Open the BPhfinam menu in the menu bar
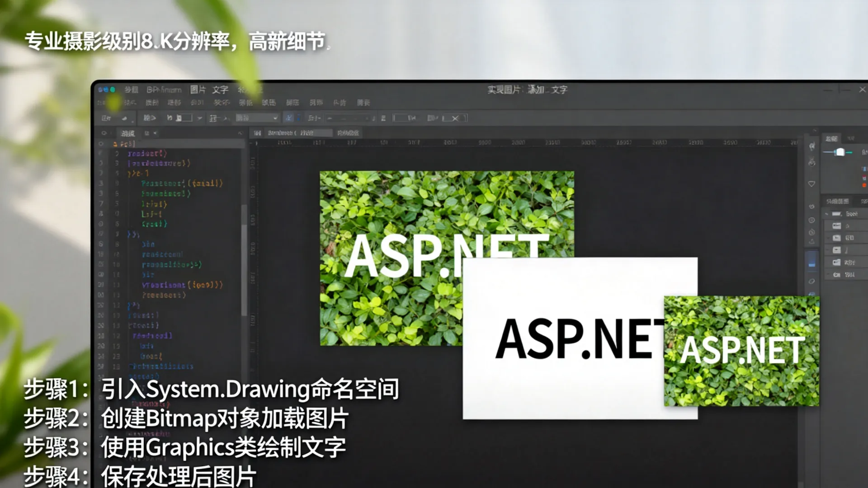This screenshot has width=868, height=488. 164,89
